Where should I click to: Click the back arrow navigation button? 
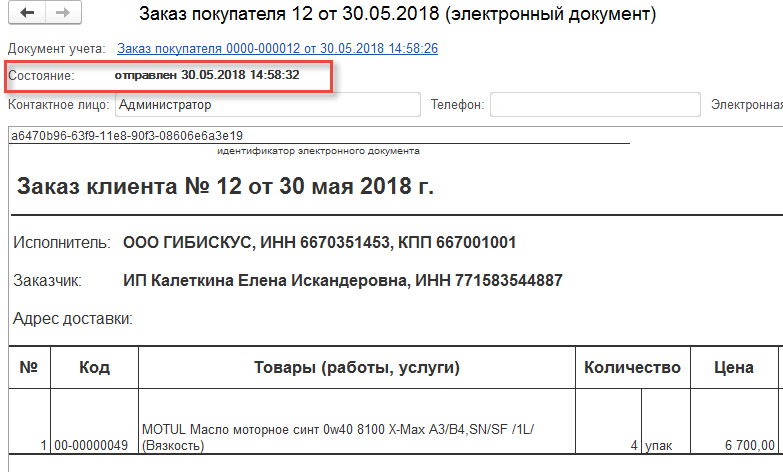point(27,14)
